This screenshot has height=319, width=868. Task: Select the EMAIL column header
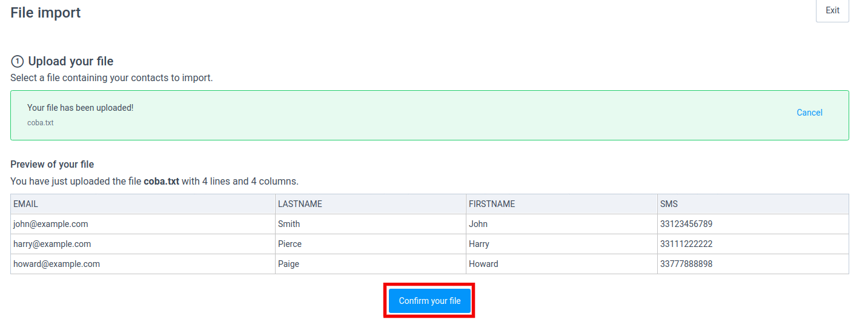coord(26,204)
